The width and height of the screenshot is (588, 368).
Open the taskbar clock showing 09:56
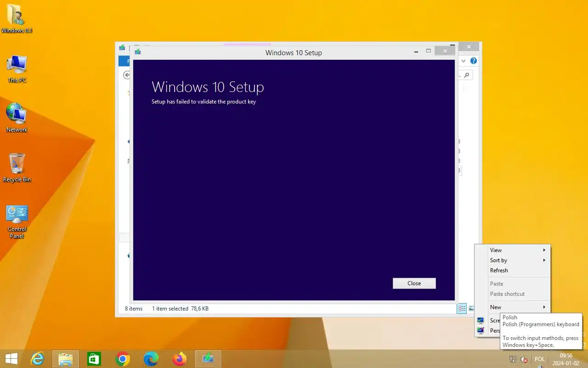click(x=566, y=359)
